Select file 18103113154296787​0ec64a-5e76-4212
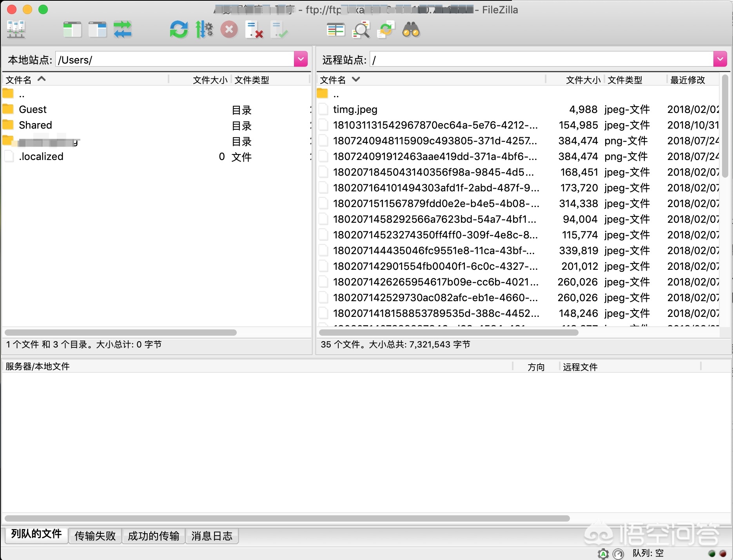Image resolution: width=733 pixels, height=560 pixels. click(x=518, y=125)
